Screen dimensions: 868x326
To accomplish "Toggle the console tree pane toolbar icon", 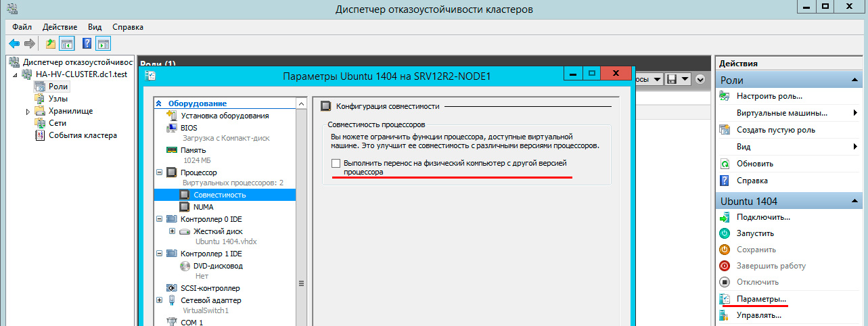I will 66,44.
